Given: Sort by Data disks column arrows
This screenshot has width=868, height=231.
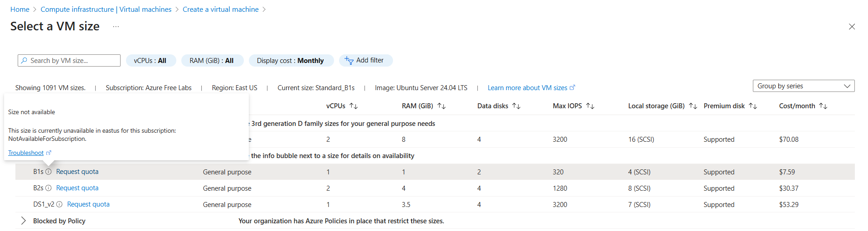Looking at the screenshot, I should (x=516, y=106).
